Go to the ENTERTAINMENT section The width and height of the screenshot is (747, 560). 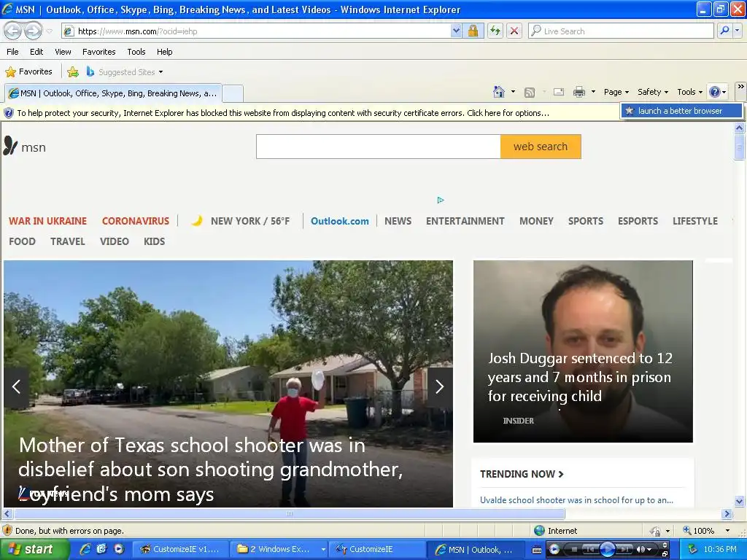pos(465,221)
